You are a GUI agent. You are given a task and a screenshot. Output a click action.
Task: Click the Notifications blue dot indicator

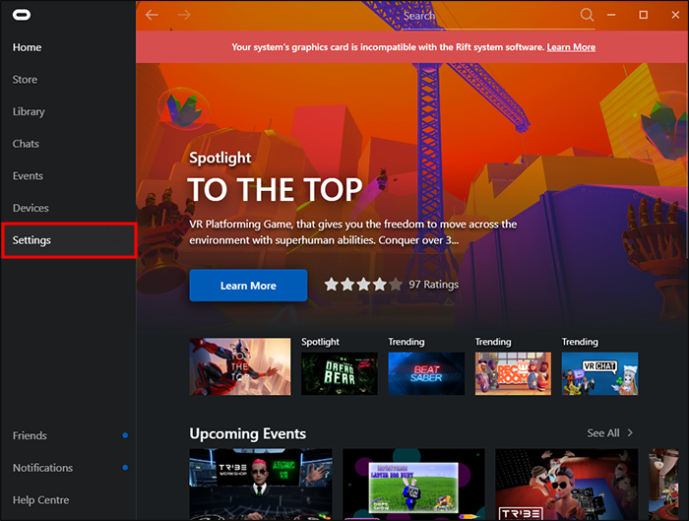tap(125, 467)
